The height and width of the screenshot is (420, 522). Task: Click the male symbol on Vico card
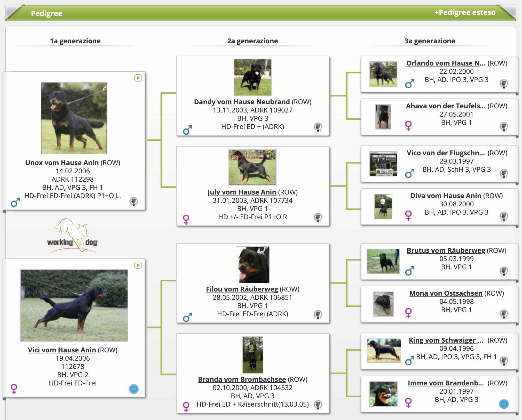410,173
